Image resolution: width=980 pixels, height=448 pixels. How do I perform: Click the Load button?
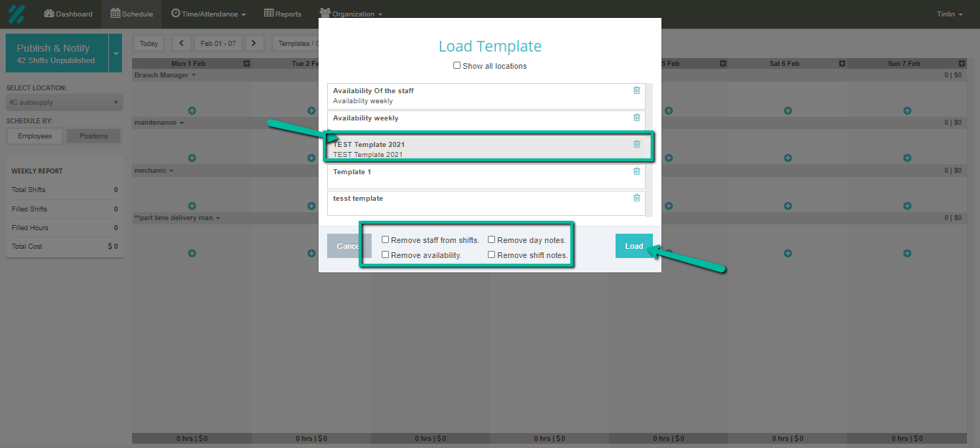tap(634, 246)
